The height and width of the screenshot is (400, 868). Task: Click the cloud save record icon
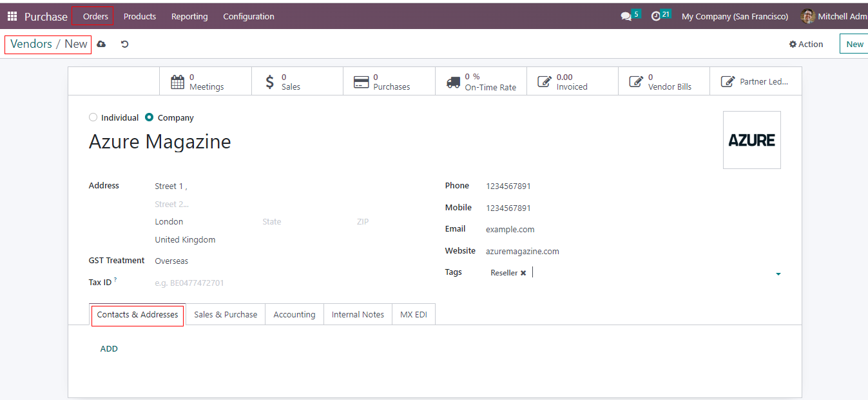click(x=101, y=44)
